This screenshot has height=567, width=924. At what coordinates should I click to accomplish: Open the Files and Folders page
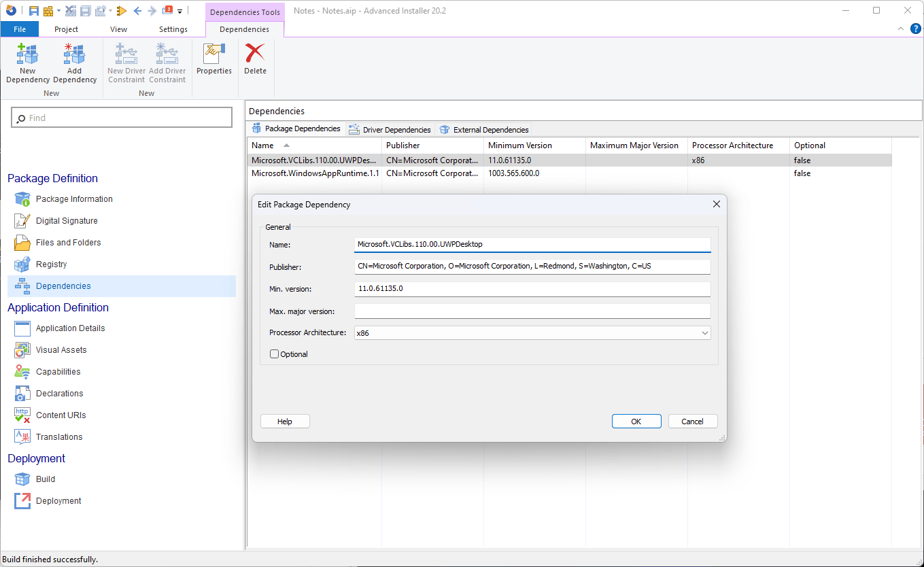pyautogui.click(x=68, y=243)
